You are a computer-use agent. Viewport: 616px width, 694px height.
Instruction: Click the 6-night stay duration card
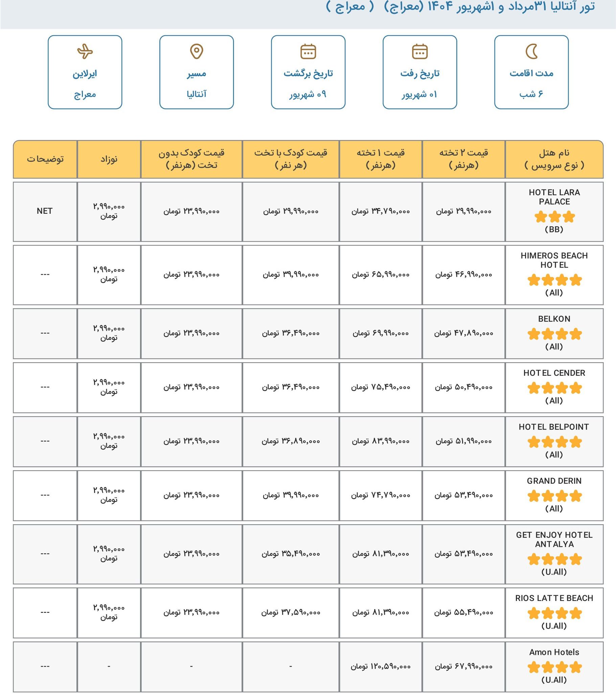[x=531, y=72]
